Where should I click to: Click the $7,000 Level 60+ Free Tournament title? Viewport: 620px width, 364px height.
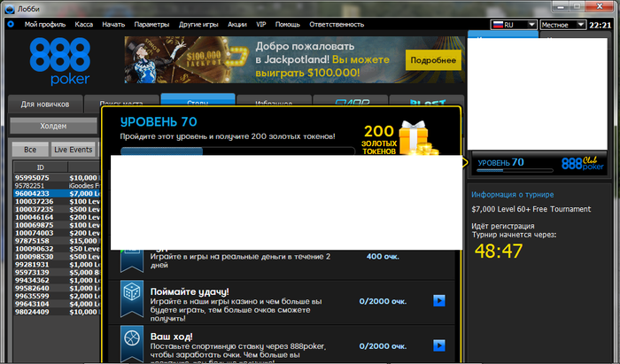click(531, 209)
